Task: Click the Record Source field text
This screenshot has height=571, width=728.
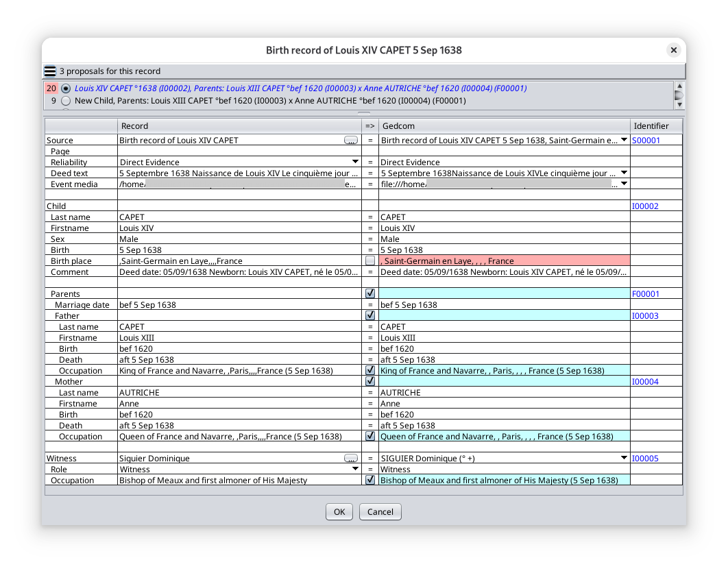Action: point(179,141)
